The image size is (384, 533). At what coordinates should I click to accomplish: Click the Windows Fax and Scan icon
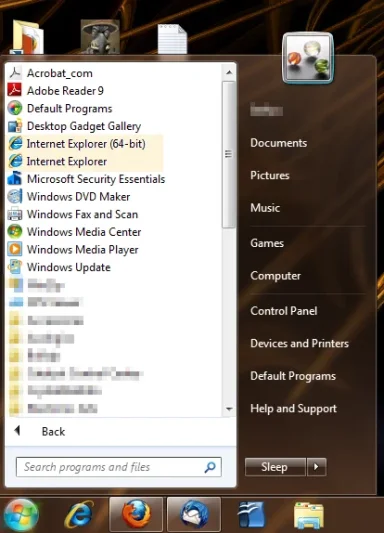[15, 214]
